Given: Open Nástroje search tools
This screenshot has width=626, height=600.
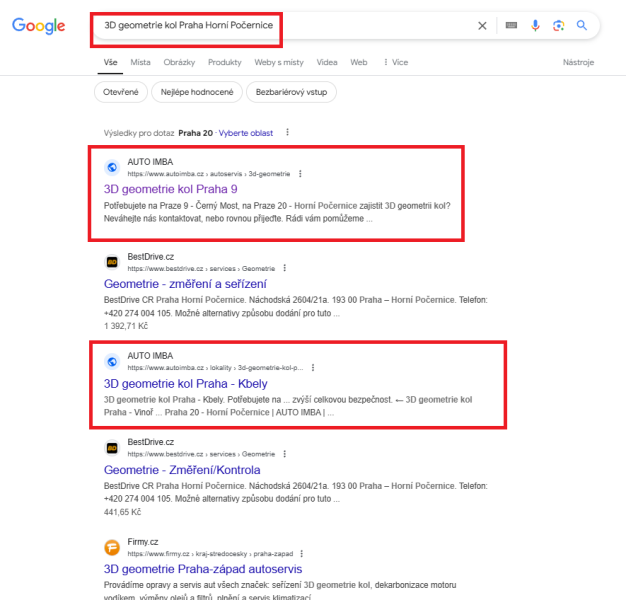Looking at the screenshot, I should (578, 62).
